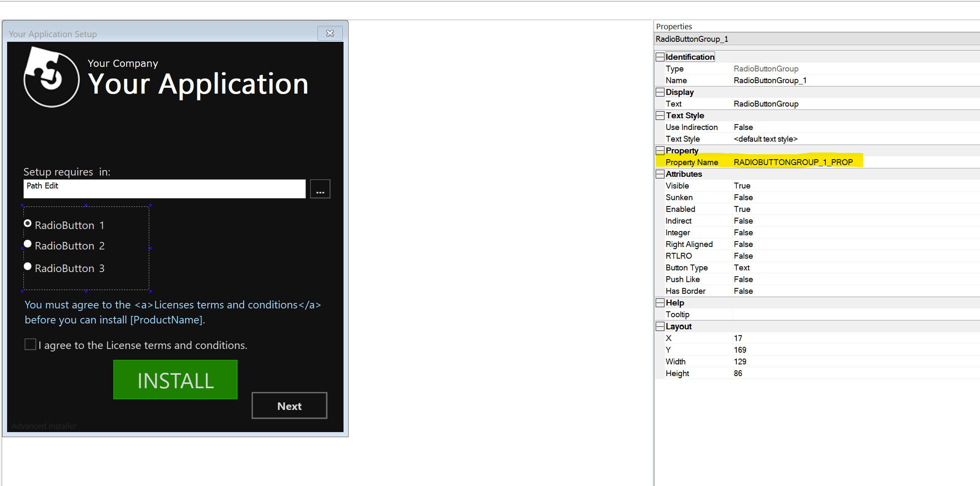Click the Name value RadioButtonGroup_1
This screenshot has height=486, width=980.
(x=770, y=80)
